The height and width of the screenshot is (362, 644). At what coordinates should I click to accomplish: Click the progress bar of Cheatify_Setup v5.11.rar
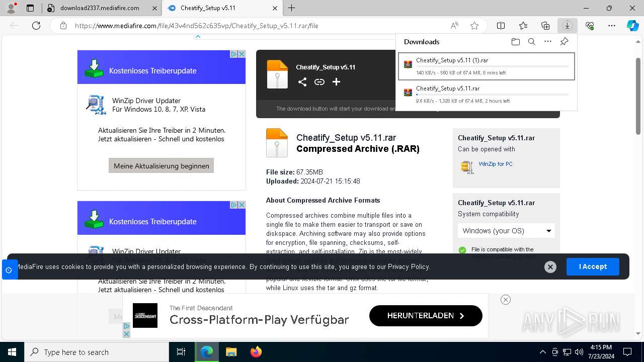[x=493, y=95]
